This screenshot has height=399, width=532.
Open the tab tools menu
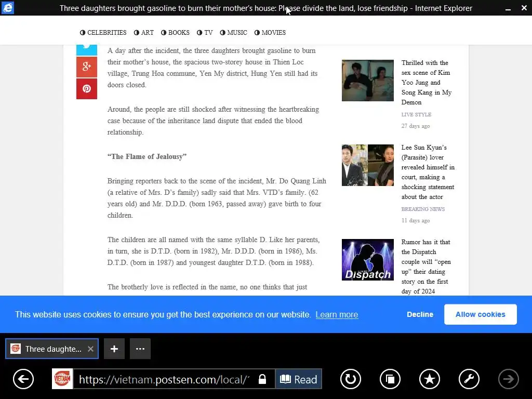pos(140,349)
